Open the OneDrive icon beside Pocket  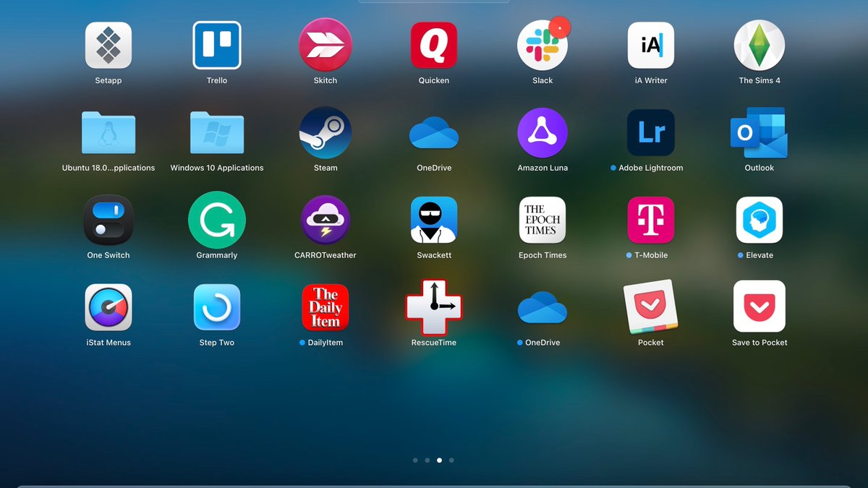click(542, 309)
